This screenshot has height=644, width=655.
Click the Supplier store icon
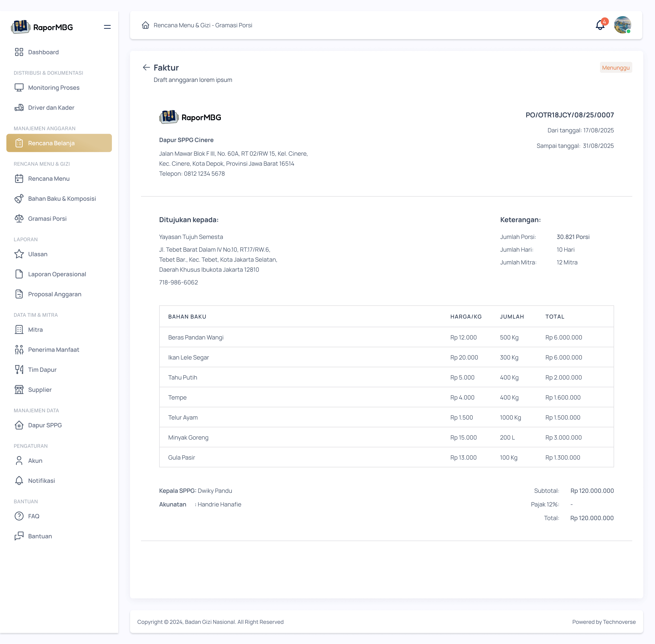pos(19,390)
